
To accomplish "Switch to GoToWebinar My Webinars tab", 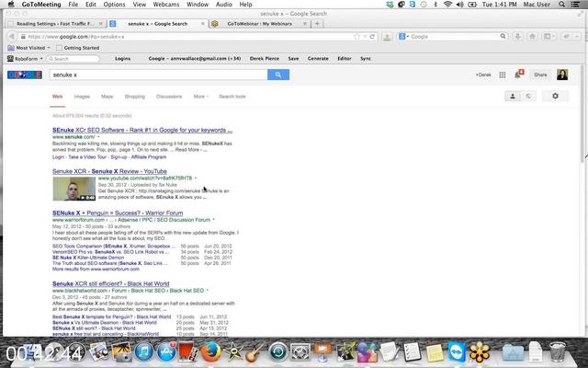I will [x=260, y=23].
